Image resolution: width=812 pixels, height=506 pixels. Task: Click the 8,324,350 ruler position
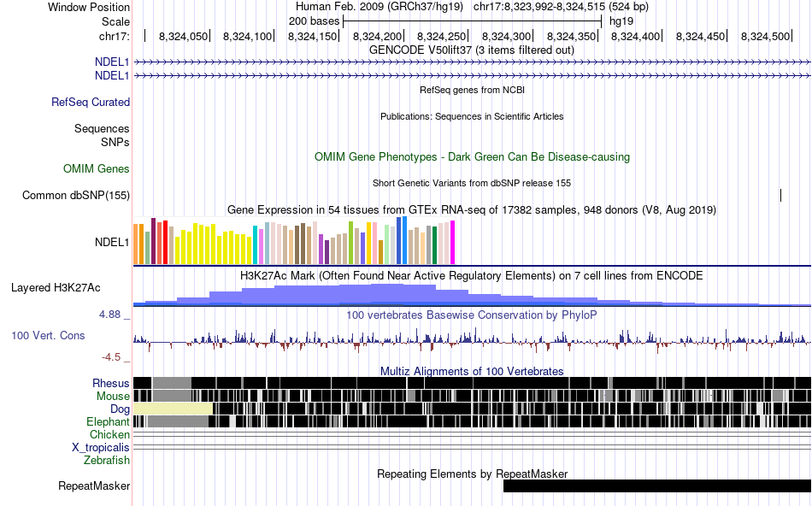click(571, 36)
